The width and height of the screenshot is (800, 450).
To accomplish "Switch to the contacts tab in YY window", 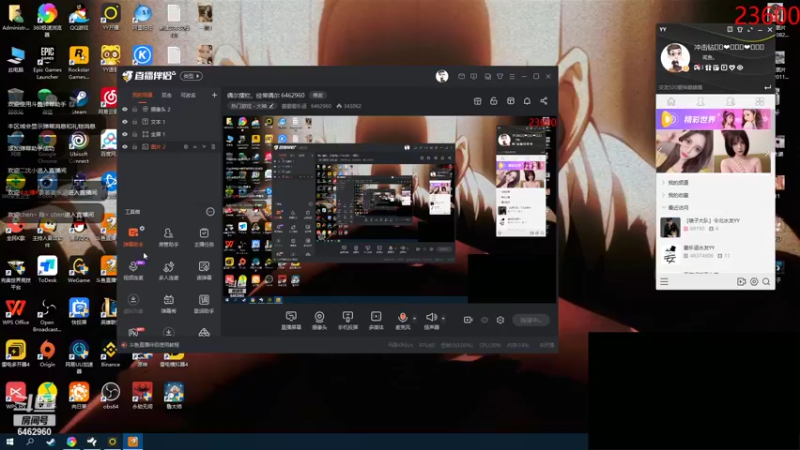I will pyautogui.click(x=701, y=102).
